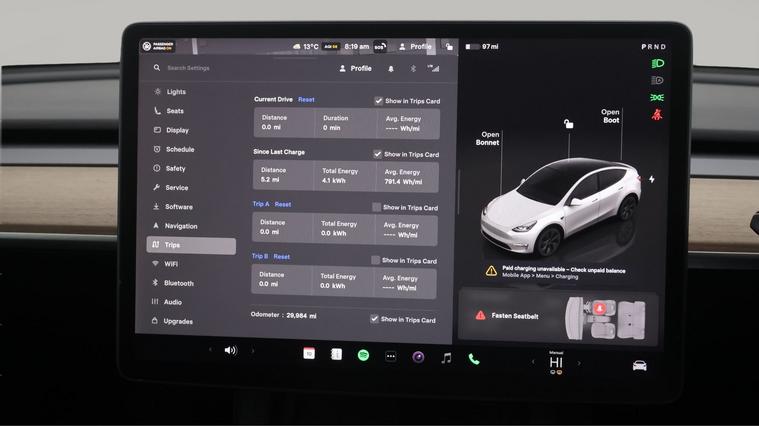The width and height of the screenshot is (759, 426).
Task: Tap the charging lightning bolt near the car
Action: tap(652, 180)
